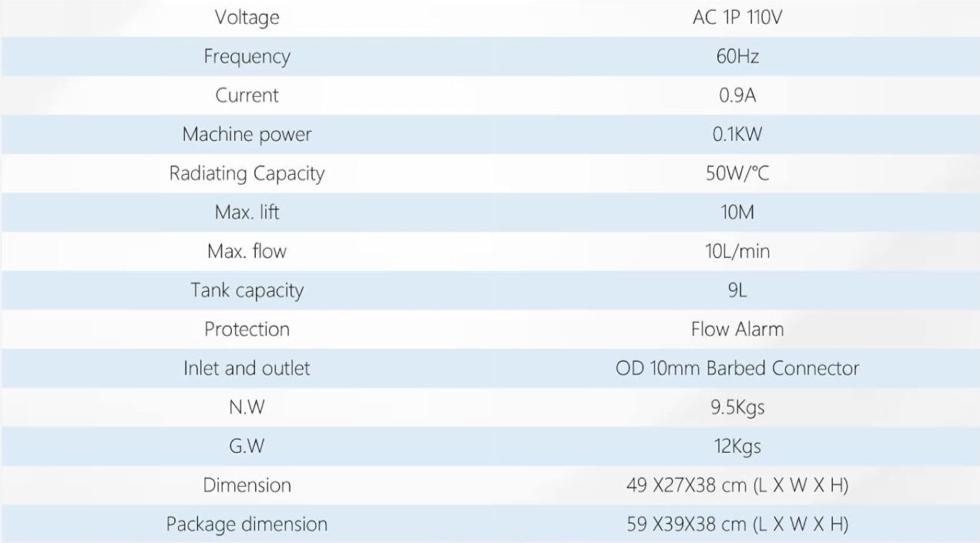Click the 9L tank value

point(737,290)
